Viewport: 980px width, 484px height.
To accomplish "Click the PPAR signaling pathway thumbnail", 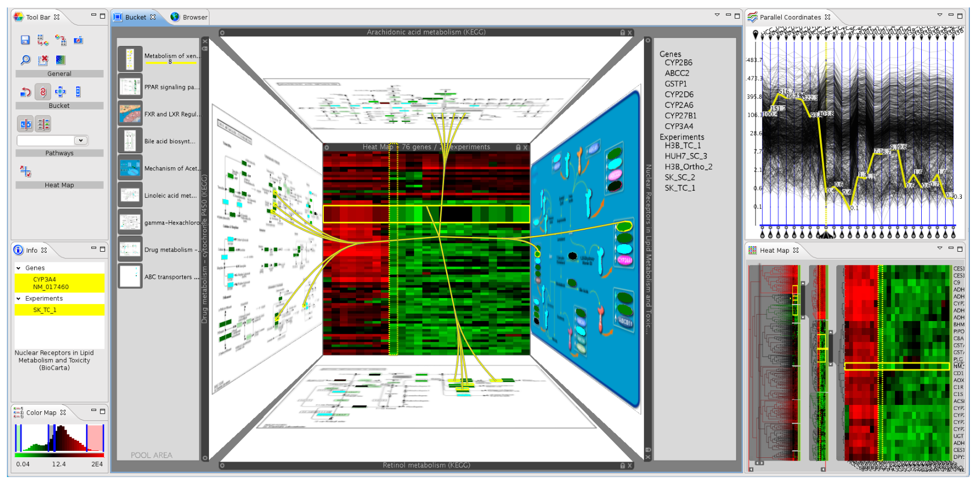I will coord(130,86).
